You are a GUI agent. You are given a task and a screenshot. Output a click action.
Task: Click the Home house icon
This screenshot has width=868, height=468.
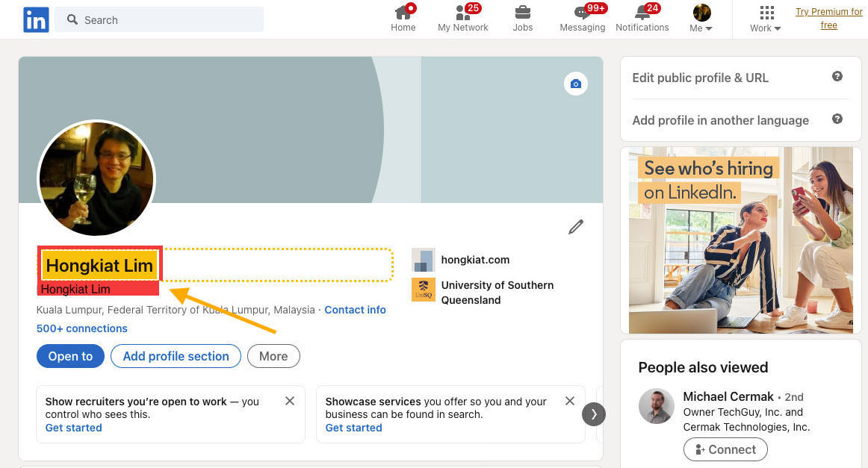[x=403, y=12]
